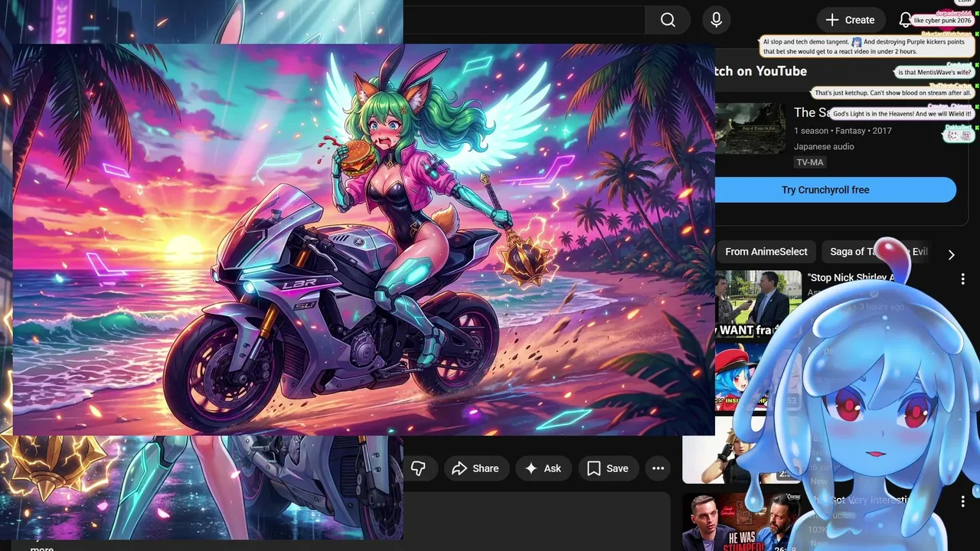This screenshot has width=980, height=551.
Task: Select the From AnimeSelect chip
Action: (x=766, y=252)
